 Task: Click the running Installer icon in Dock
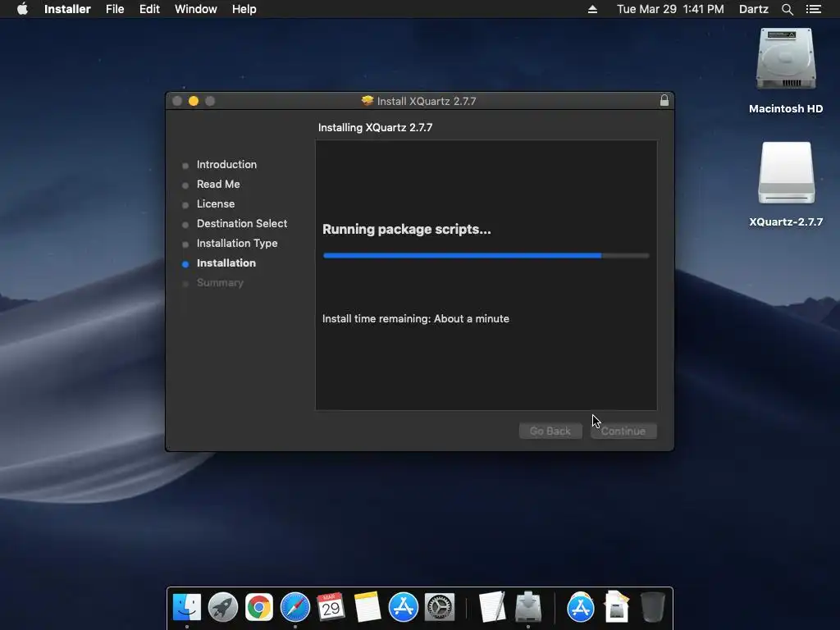[x=528, y=608]
